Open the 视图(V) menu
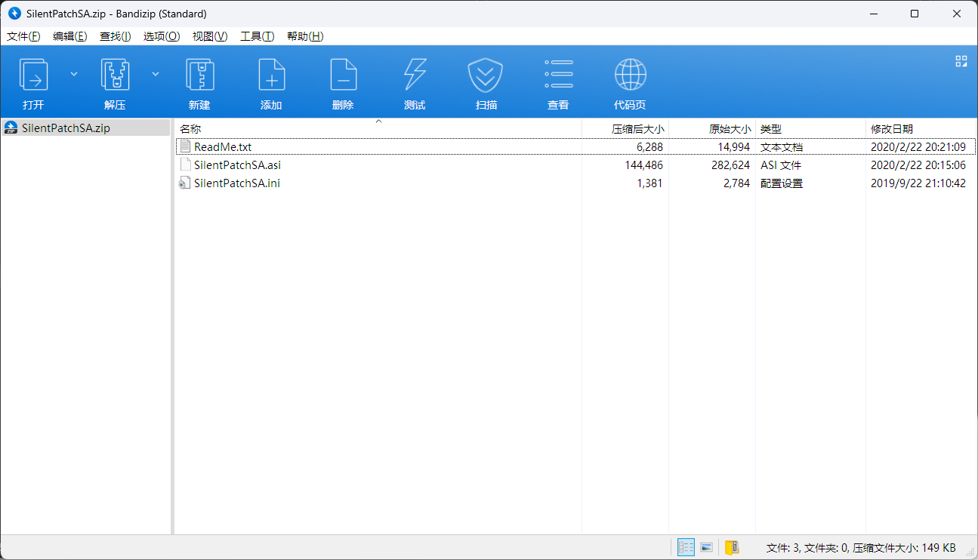978x560 pixels. click(210, 36)
